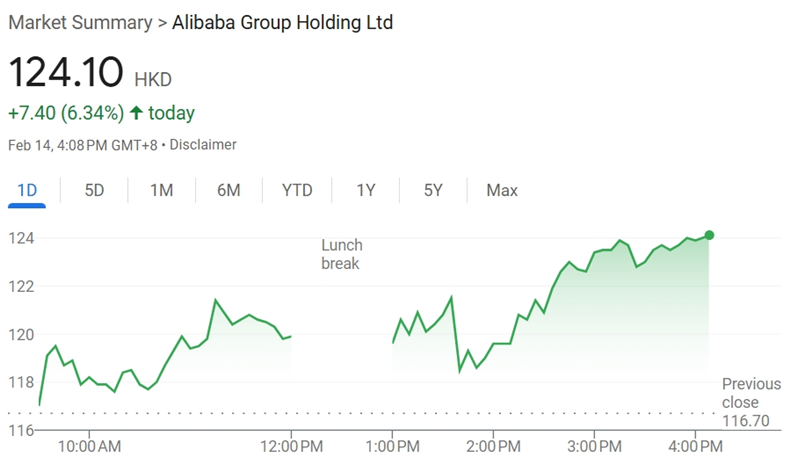Open the Disclaimer link

click(203, 145)
